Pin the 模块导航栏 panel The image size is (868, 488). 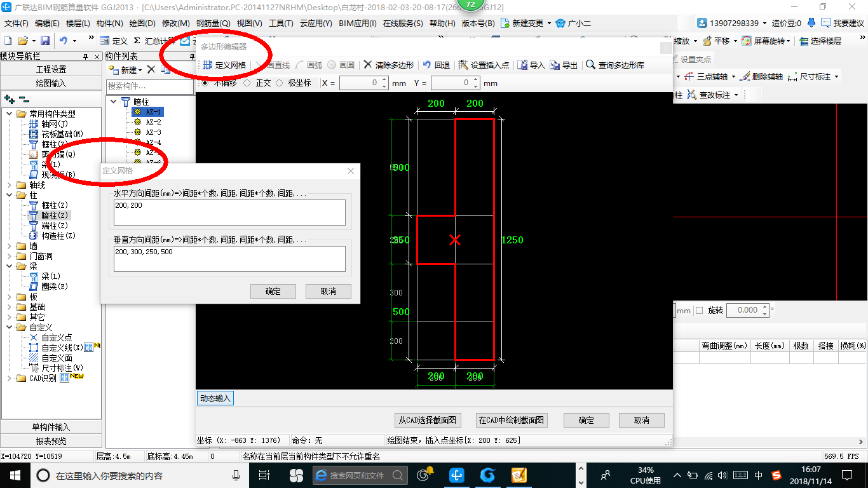point(86,56)
